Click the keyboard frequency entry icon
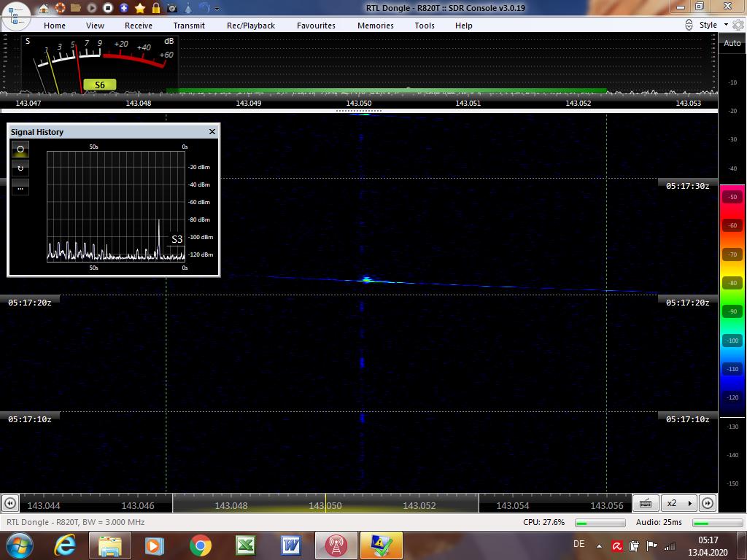747x560 pixels. pos(646,503)
